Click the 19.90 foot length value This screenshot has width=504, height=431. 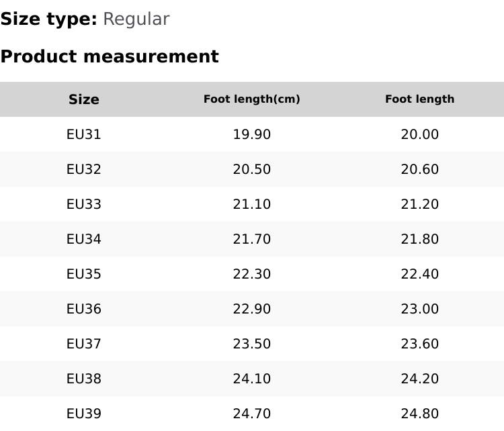point(252,134)
